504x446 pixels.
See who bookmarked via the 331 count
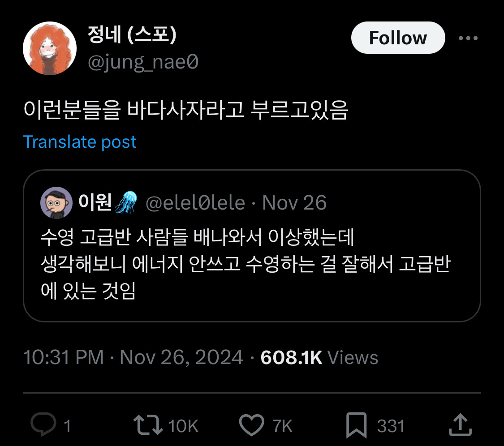389,426
